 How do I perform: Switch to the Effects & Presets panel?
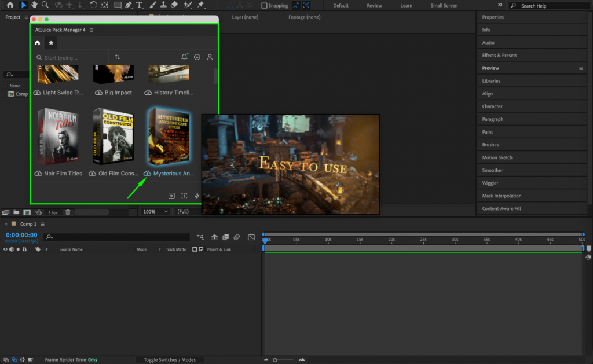pyautogui.click(x=500, y=55)
